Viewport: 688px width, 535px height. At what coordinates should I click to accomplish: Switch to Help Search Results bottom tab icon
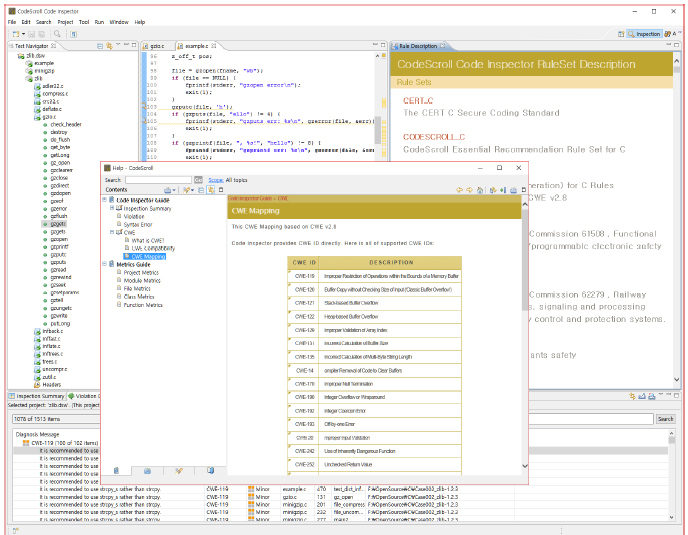pos(179,470)
